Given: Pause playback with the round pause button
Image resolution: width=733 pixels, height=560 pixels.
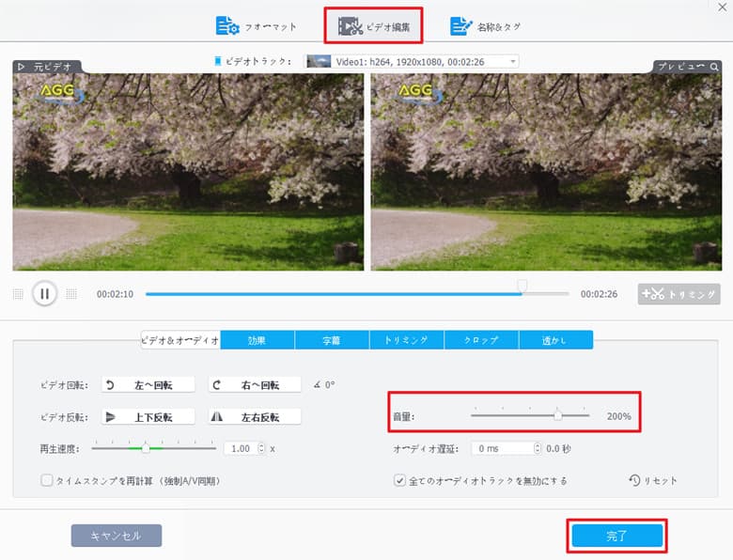Looking at the screenshot, I should (44, 294).
